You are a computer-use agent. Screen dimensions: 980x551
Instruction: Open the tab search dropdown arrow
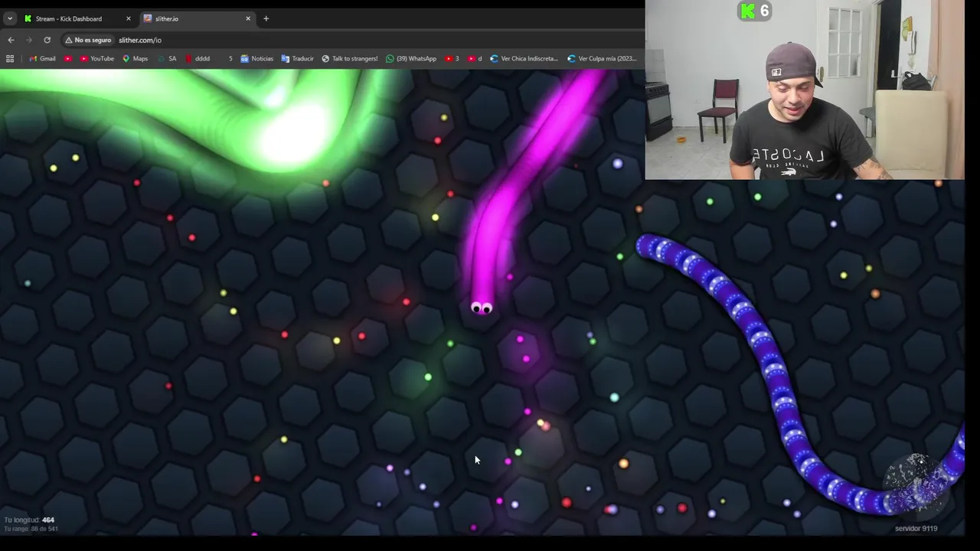point(9,18)
